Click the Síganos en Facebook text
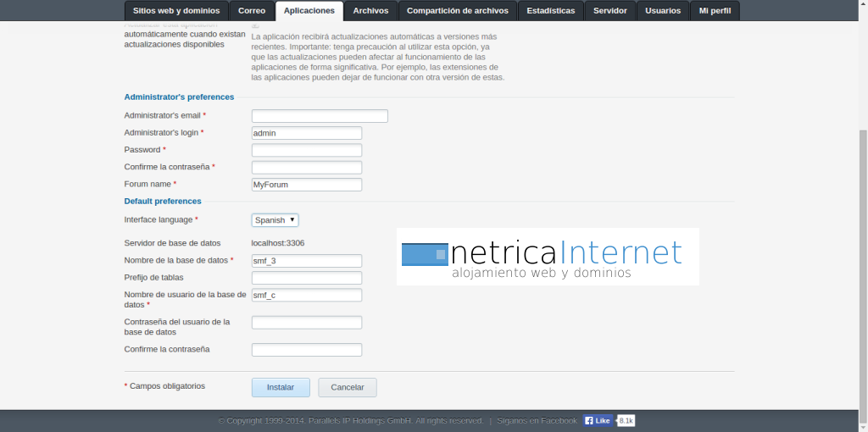 (537, 421)
